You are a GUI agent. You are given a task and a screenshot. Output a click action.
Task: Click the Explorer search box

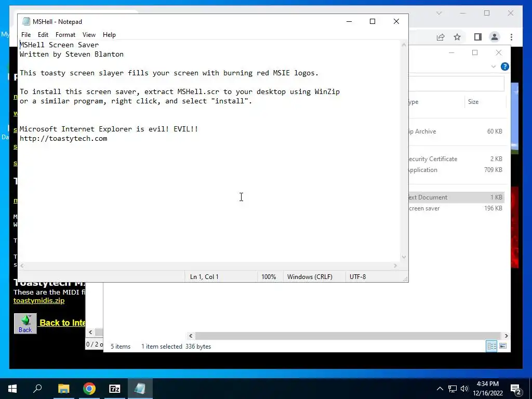457,84
